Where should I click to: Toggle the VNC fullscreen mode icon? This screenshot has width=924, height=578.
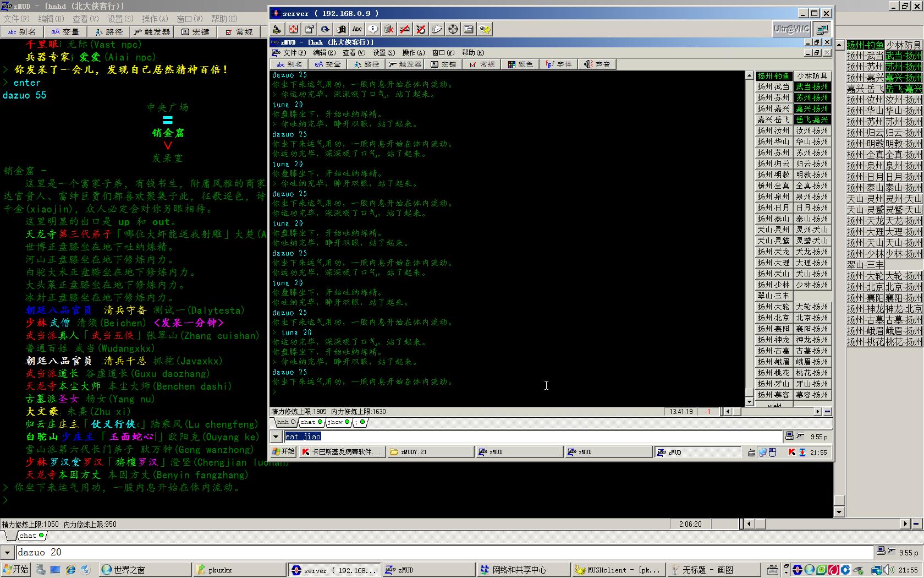coord(293,29)
